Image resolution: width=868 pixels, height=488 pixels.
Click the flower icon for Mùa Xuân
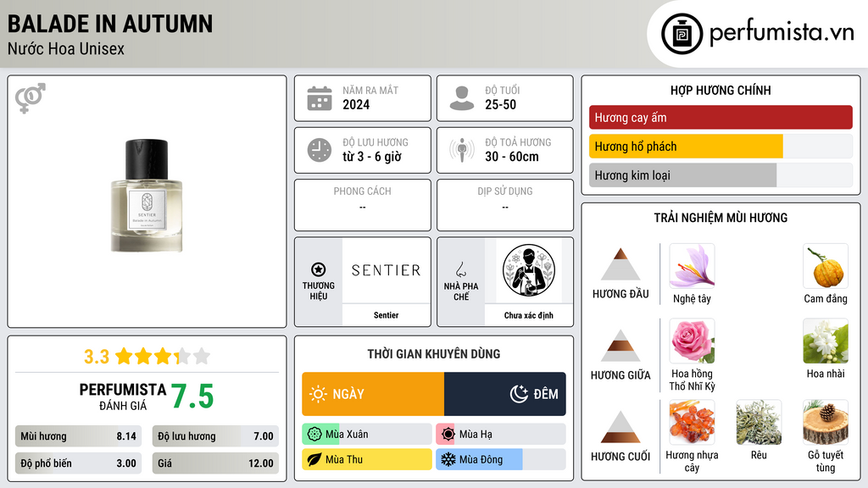[314, 435]
